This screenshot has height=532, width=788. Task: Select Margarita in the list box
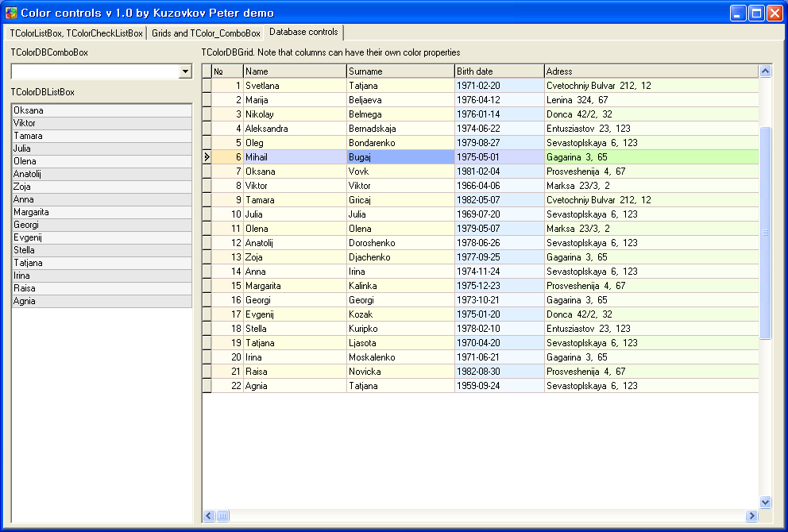point(102,212)
